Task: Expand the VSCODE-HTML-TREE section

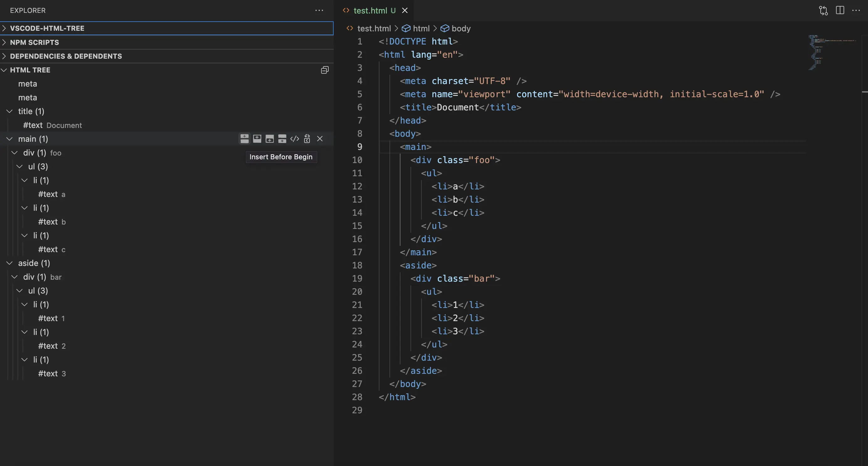Action: (x=47, y=28)
